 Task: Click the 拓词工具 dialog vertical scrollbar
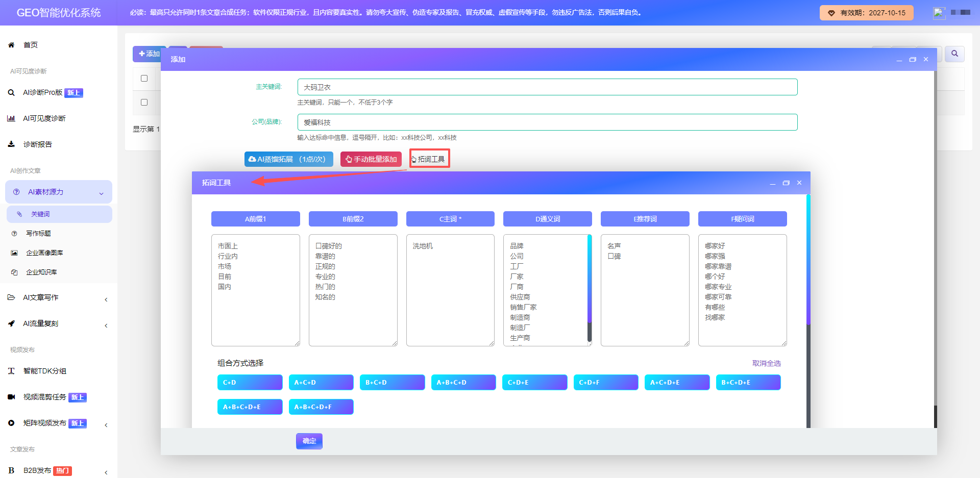pyautogui.click(x=808, y=260)
